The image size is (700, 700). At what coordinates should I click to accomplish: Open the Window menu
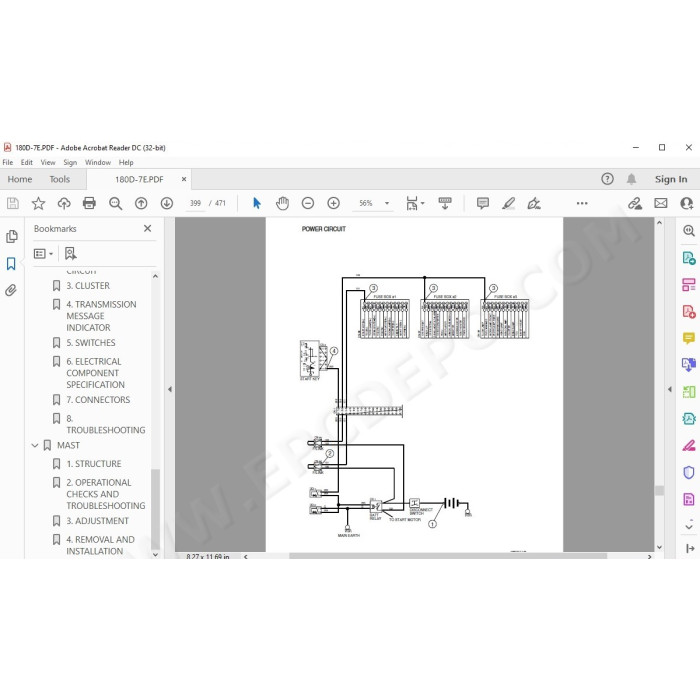tap(98, 162)
